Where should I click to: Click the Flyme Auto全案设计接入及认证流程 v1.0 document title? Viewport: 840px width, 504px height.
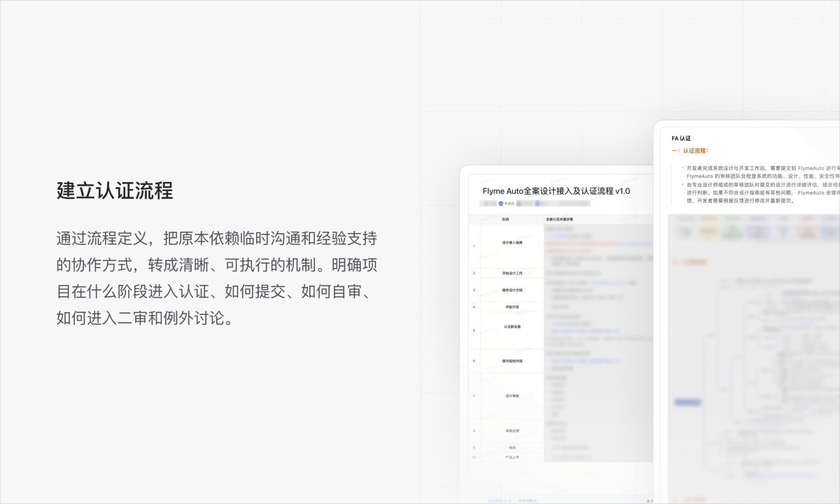coord(556,190)
